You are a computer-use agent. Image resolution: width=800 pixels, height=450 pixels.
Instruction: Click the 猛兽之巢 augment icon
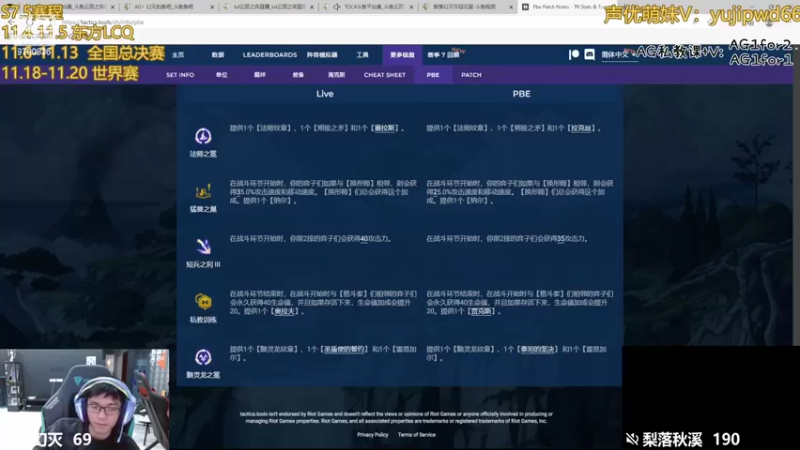point(203,191)
